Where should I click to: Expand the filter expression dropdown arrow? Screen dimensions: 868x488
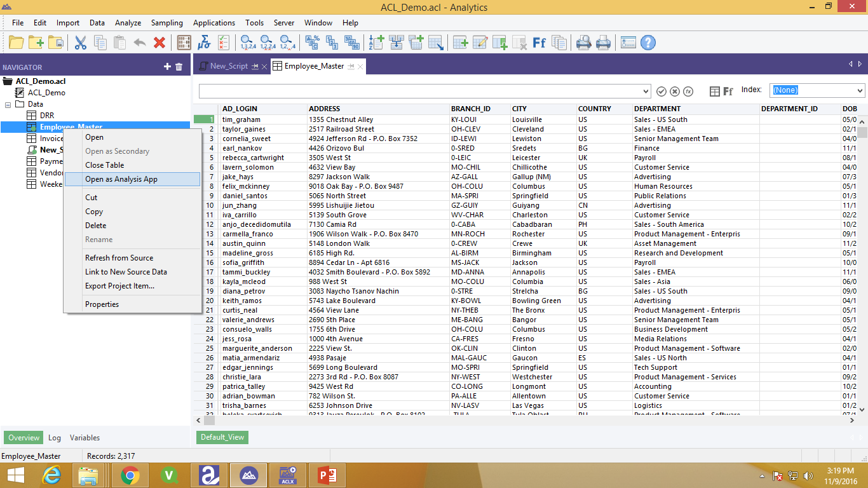(646, 91)
